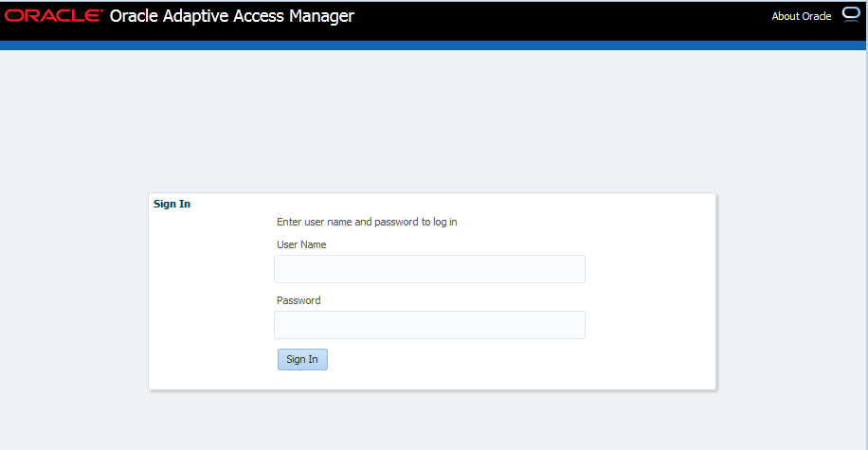Click the 'User Name' field label
This screenshot has width=868, height=450.
[301, 244]
